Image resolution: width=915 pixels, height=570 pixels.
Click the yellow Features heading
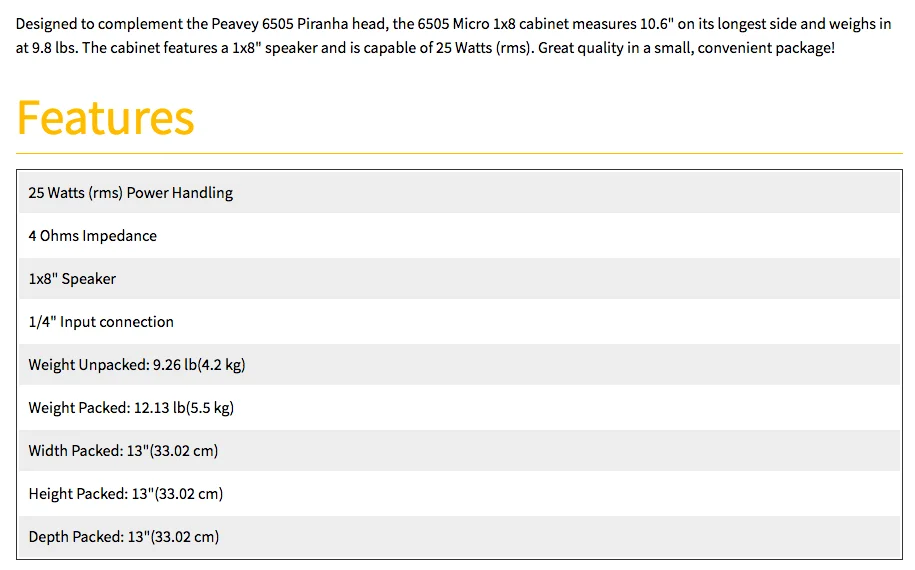coord(105,117)
